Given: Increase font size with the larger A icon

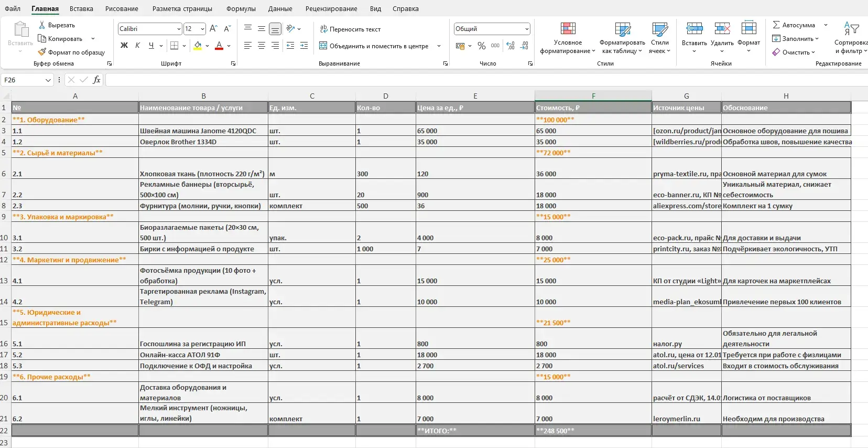Looking at the screenshot, I should click(213, 29).
